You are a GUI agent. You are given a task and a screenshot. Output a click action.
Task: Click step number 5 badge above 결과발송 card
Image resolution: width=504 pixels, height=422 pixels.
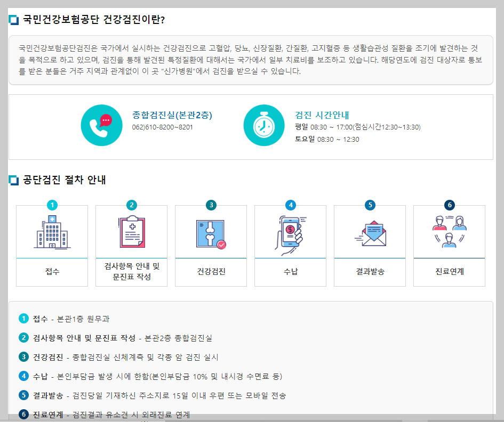370,205
